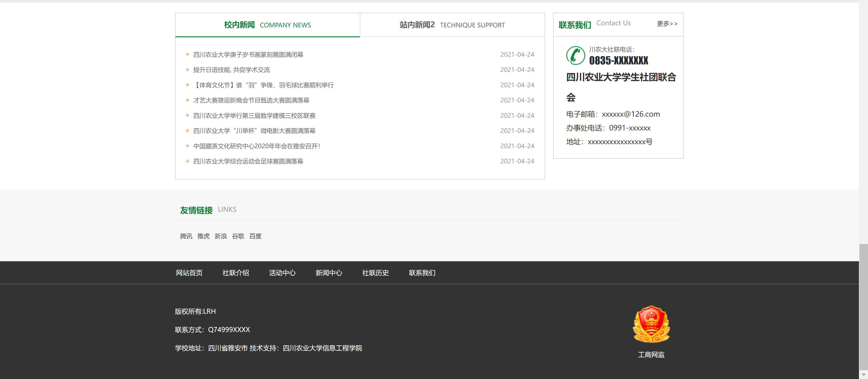Open 更多>> link in contact panel

667,24
